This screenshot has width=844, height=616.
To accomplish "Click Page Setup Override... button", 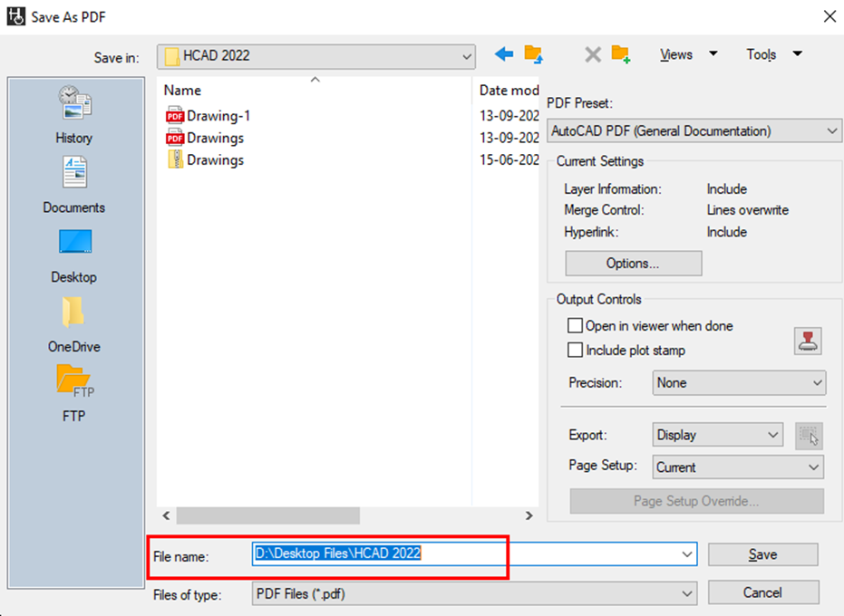I will coord(696,501).
